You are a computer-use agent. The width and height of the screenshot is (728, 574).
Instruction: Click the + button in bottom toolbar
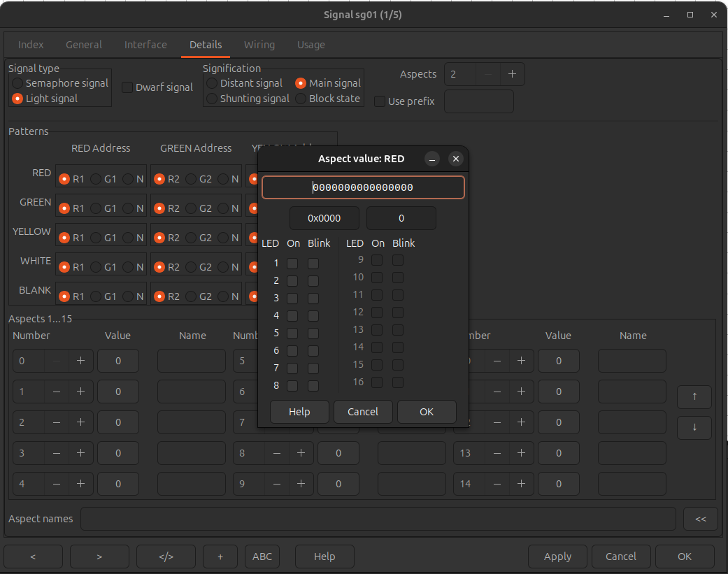point(220,557)
